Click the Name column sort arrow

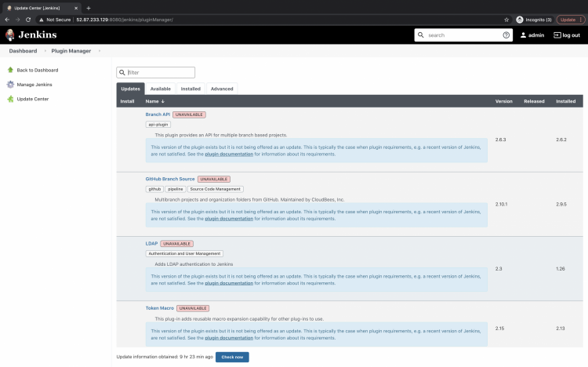[163, 101]
